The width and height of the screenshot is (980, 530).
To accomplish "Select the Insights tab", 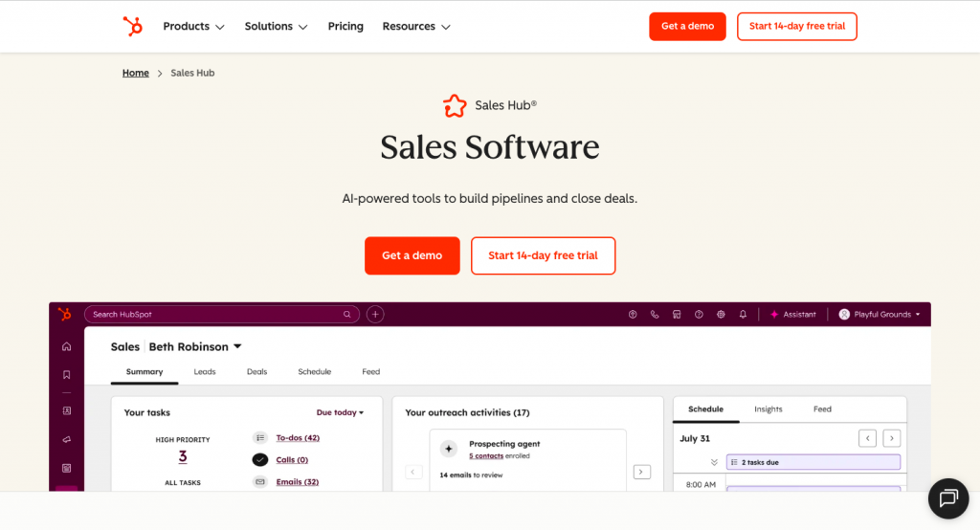I will [768, 409].
